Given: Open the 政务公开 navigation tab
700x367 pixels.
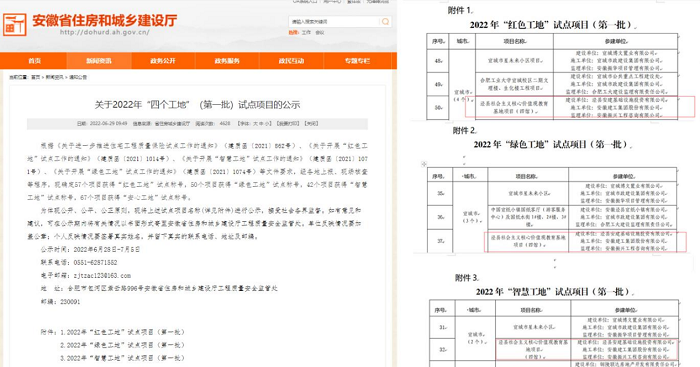Looking at the screenshot, I should point(163,61).
